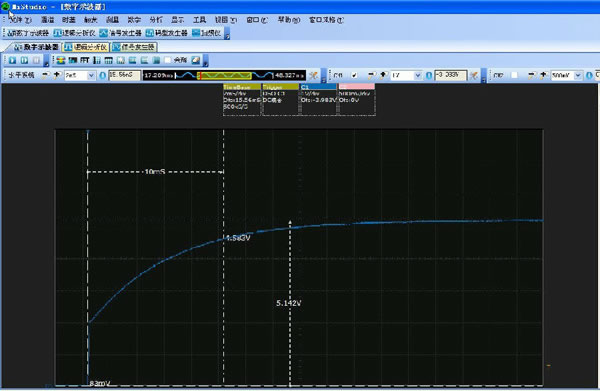
Task: Enable the CH2 channel checkbox
Action: [514, 75]
